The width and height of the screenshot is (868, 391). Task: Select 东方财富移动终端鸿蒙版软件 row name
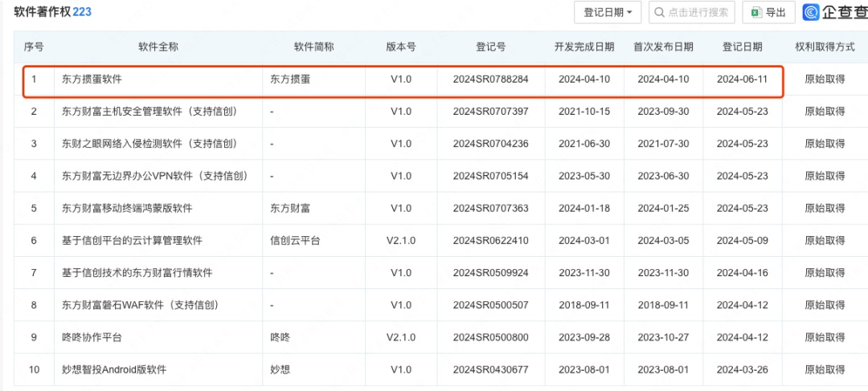[127, 209]
